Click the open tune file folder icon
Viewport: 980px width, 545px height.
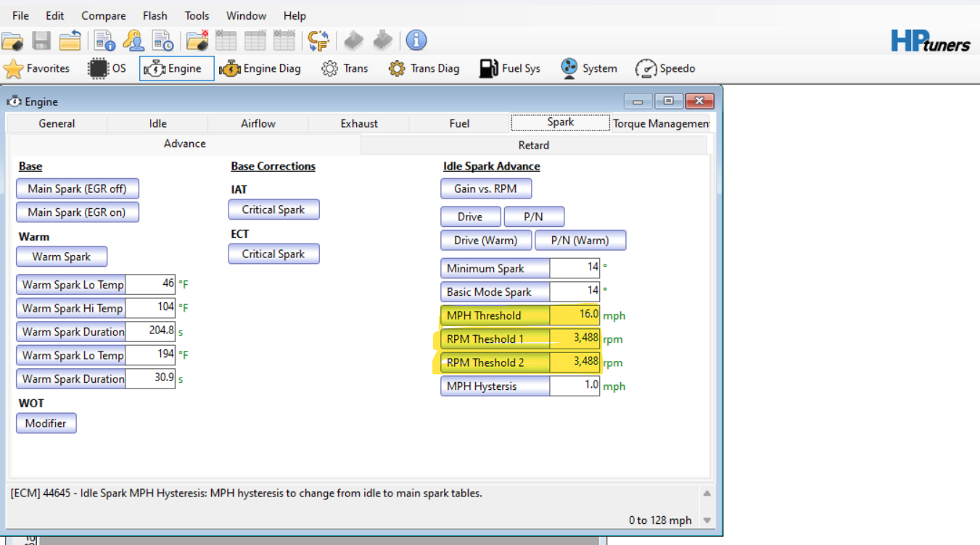click(12, 41)
